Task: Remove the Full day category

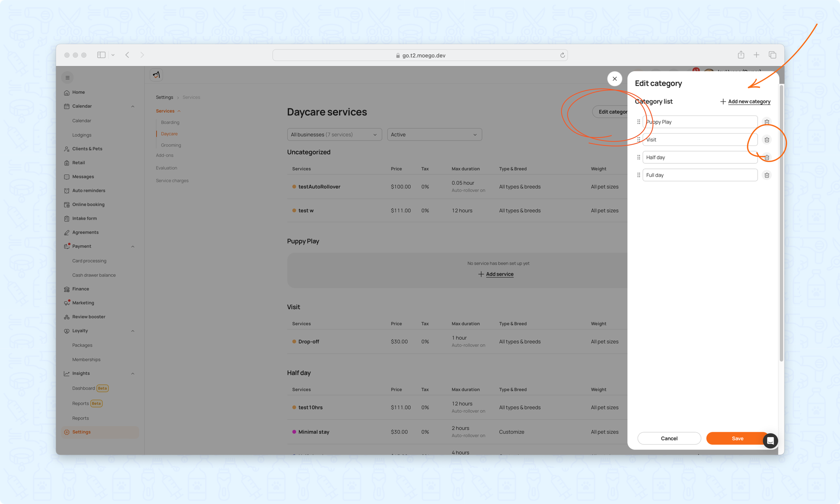Action: [x=766, y=175]
